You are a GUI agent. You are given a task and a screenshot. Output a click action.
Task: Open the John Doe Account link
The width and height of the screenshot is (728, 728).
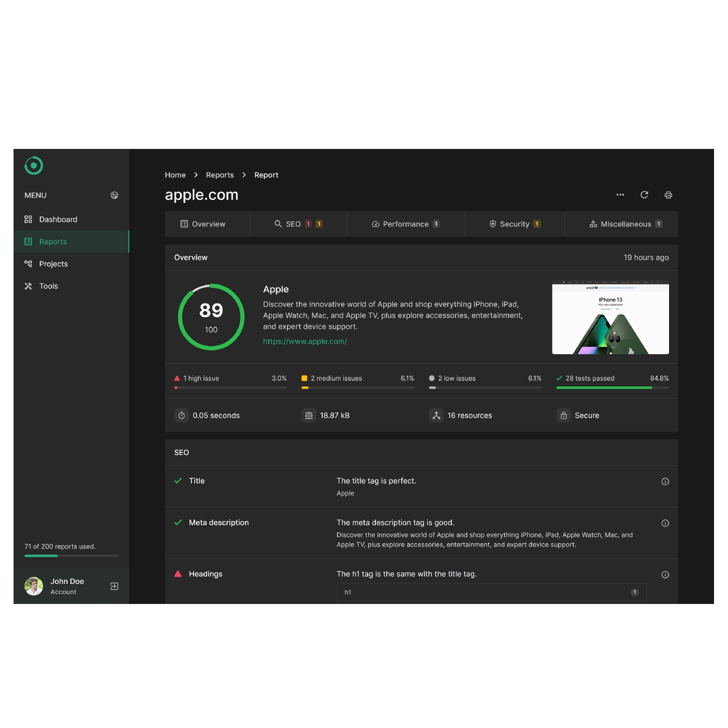point(67,586)
